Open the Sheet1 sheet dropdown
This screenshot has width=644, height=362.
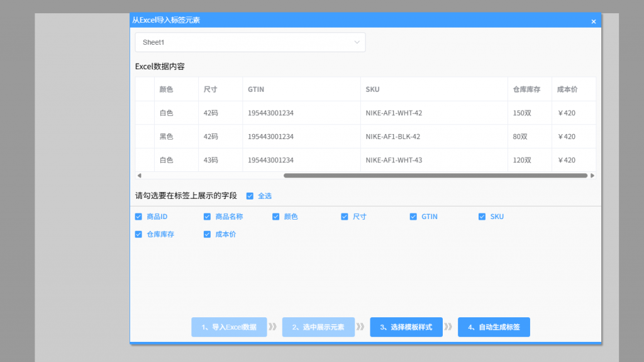250,42
